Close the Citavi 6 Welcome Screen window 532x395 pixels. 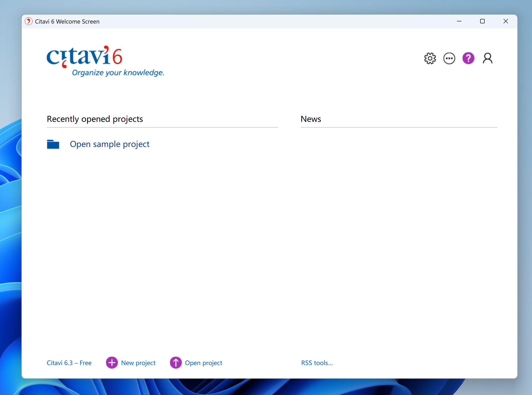(506, 21)
